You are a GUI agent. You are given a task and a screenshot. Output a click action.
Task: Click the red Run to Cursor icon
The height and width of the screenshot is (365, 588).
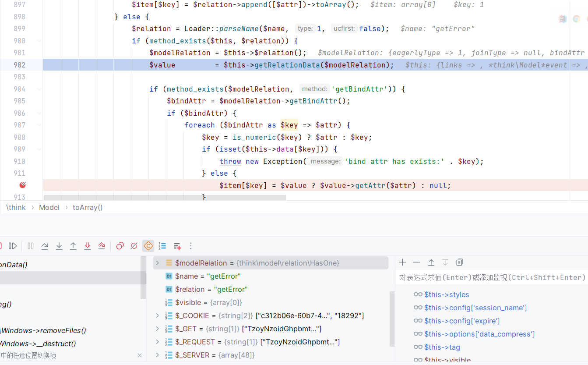pos(102,246)
